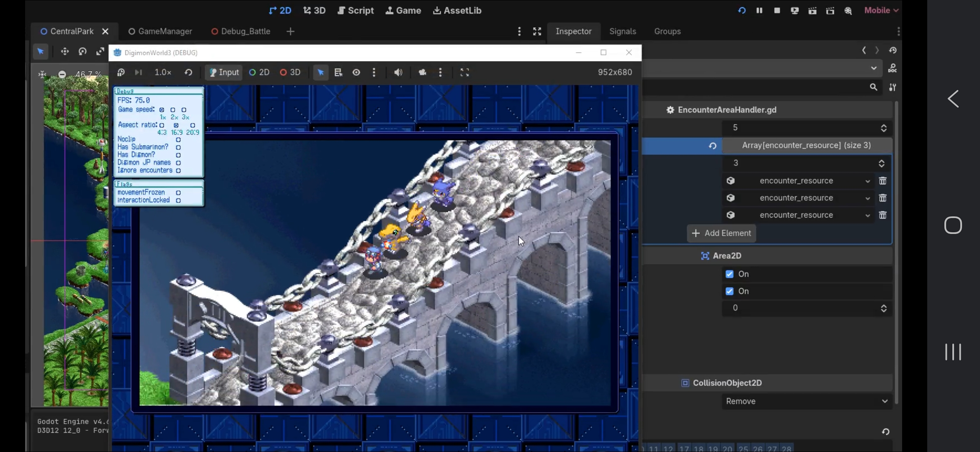Screen dimensions: 980x452
Task: Switch to the 3D workspace in the top bar
Action: click(x=315, y=10)
